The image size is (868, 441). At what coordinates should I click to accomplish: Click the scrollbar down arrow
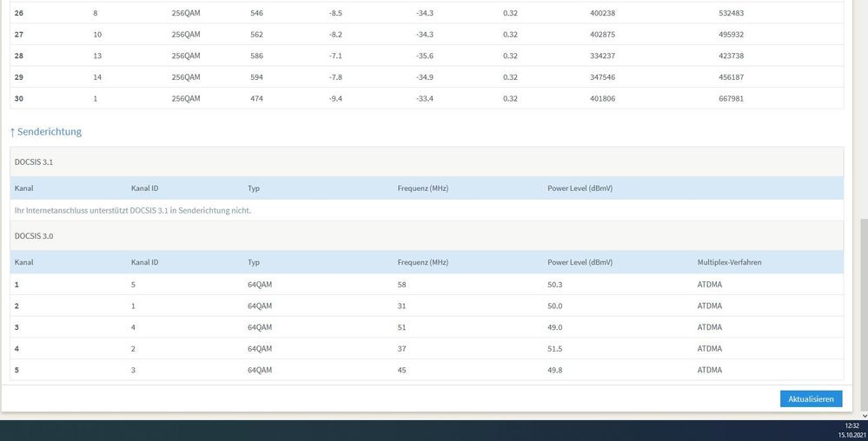[x=864, y=416]
